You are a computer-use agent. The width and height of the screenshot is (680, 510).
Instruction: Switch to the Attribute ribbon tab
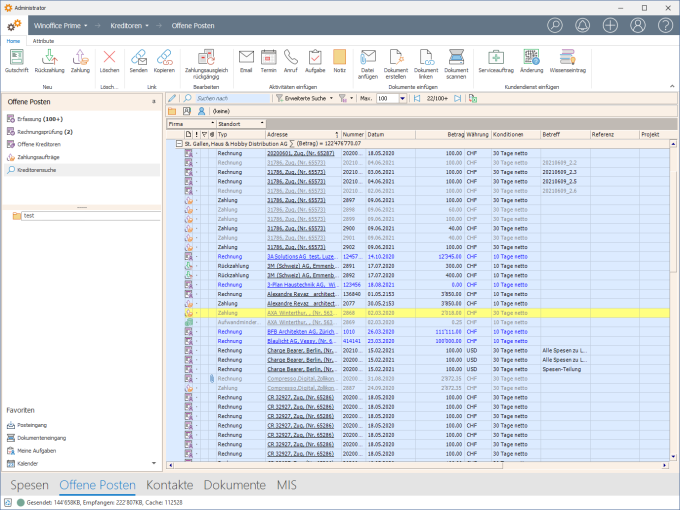point(43,40)
